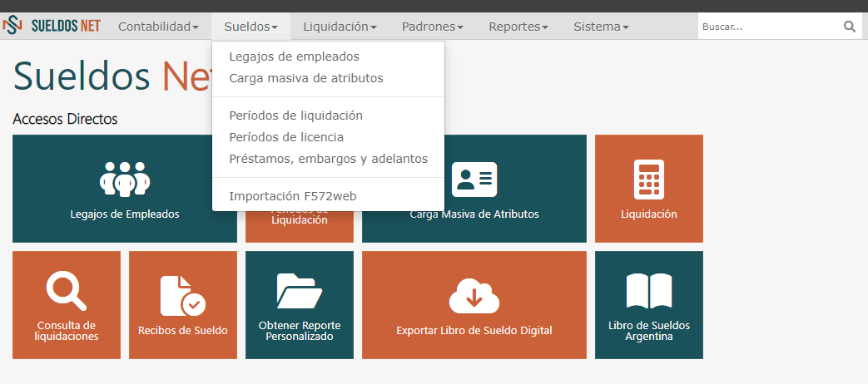Viewport: 868px width, 384px height.
Task: Click Recibos de Sueldo tile label
Action: point(183,331)
